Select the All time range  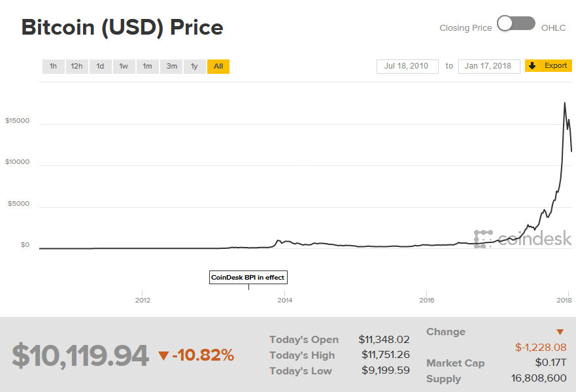tap(218, 66)
